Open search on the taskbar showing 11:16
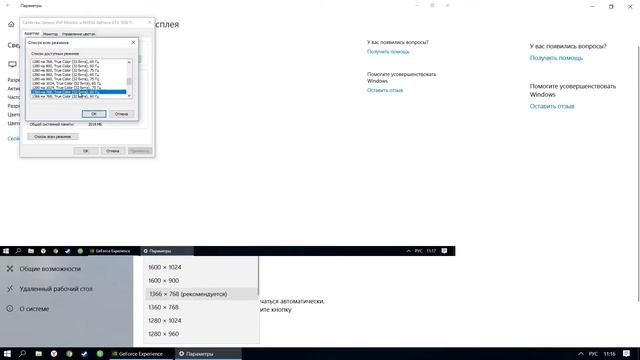 coord(22,354)
